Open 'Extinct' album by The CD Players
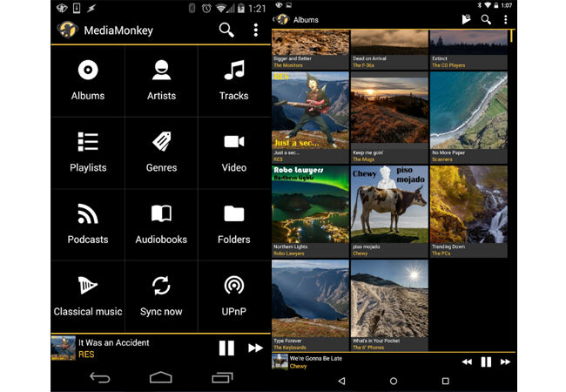Image resolution: width=566 pixels, height=392 pixels. (468, 50)
